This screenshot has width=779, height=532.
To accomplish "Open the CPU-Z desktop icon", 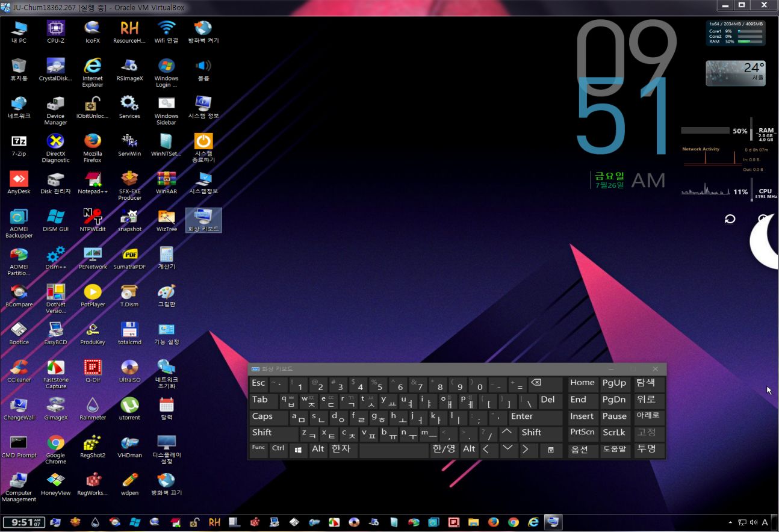I will tap(55, 32).
